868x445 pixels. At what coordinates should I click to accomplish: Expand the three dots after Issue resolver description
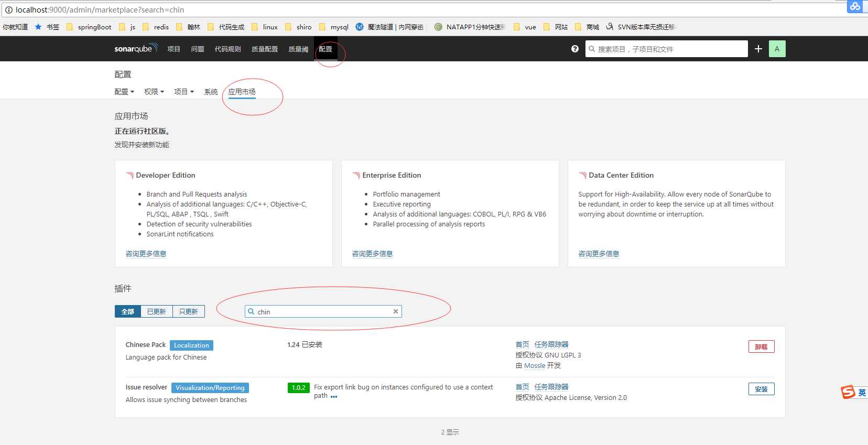[334, 397]
